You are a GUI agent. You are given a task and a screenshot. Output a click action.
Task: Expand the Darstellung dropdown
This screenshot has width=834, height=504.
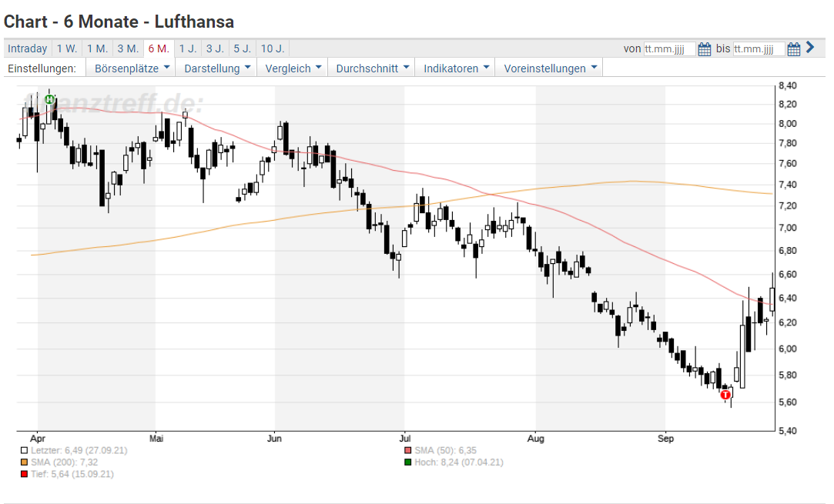point(216,68)
